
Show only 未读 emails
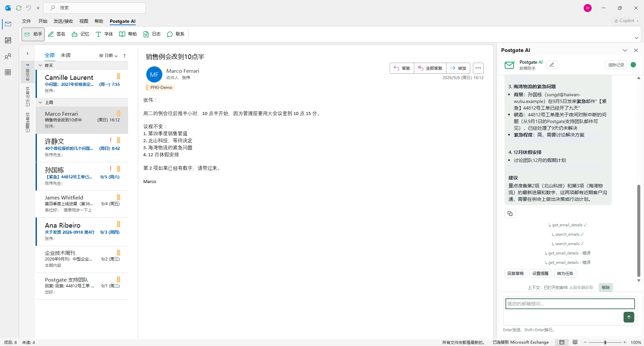coord(66,55)
